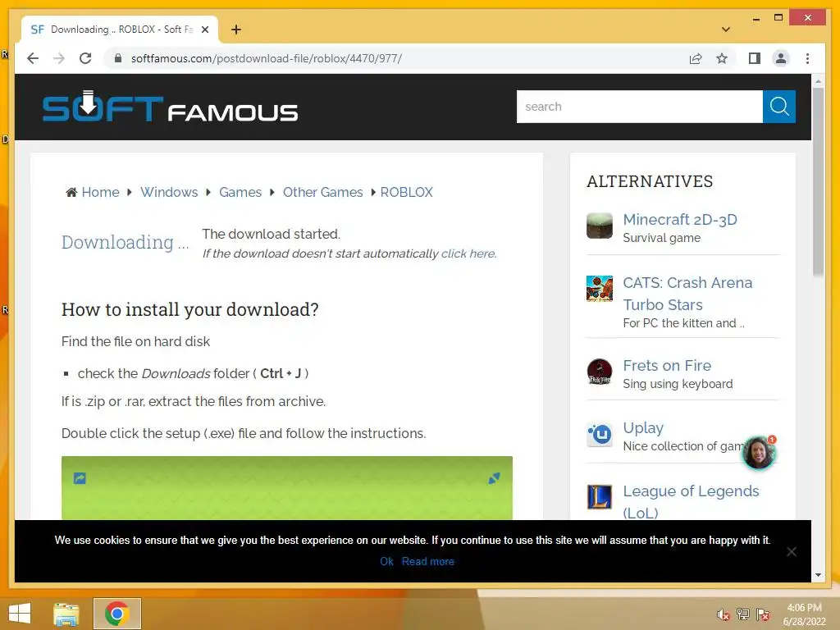The image size is (840, 630).
Task: Close the Downloading ROBLOX tab
Action: click(204, 30)
